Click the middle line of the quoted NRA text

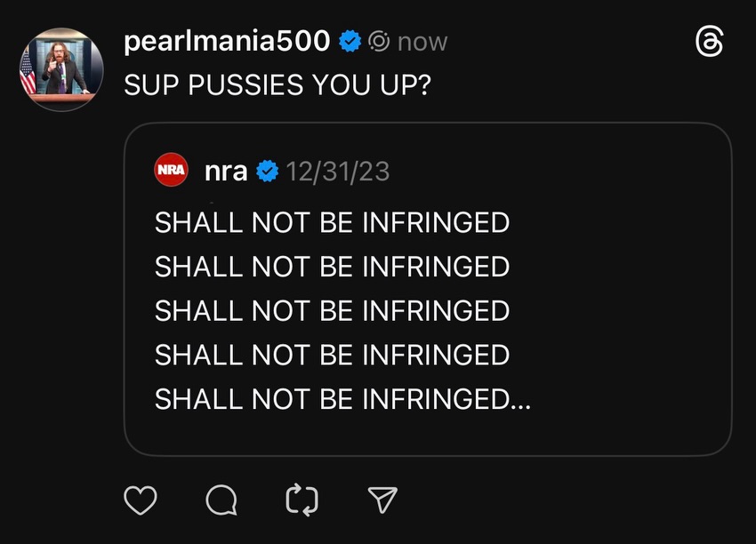pyautogui.click(x=332, y=311)
